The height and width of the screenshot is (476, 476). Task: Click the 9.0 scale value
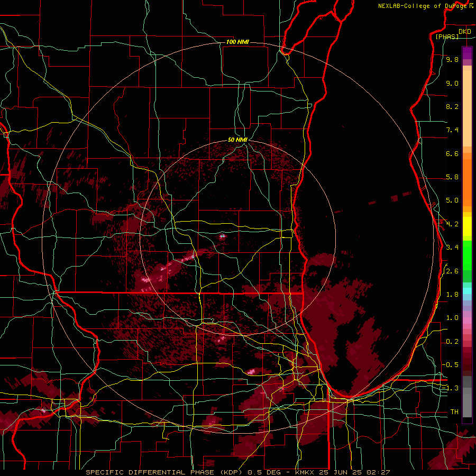pyautogui.click(x=452, y=83)
